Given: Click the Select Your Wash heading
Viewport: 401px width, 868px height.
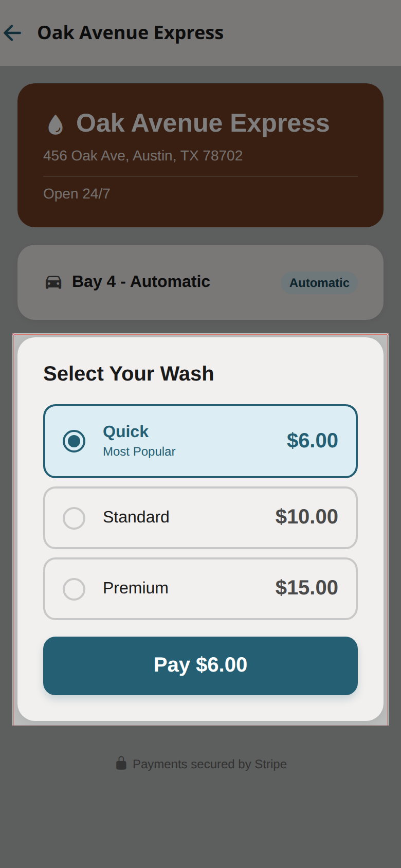Looking at the screenshot, I should tap(128, 373).
